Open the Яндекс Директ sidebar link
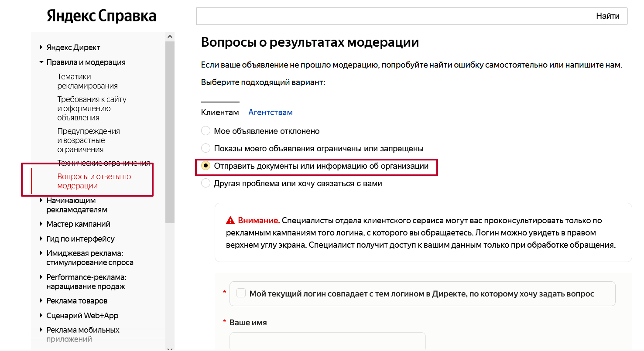Screen dimensions: 644x351 [x=73, y=48]
